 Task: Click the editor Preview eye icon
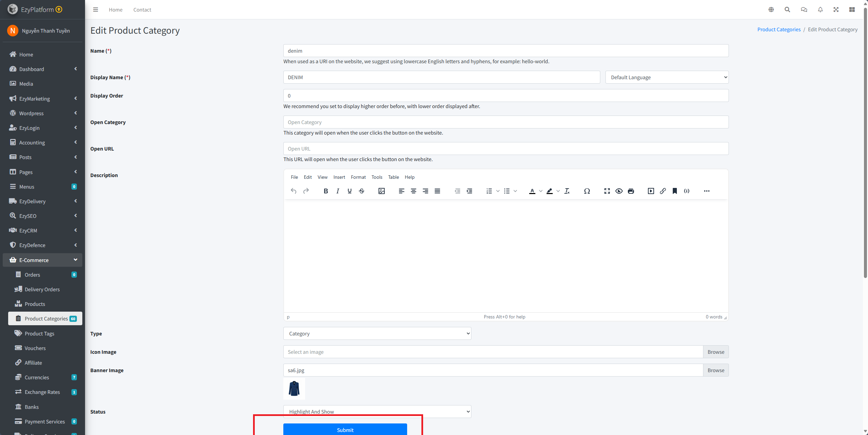point(619,191)
